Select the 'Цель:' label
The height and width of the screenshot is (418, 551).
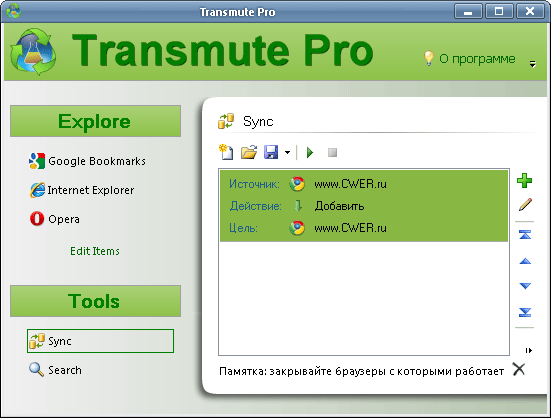243,228
